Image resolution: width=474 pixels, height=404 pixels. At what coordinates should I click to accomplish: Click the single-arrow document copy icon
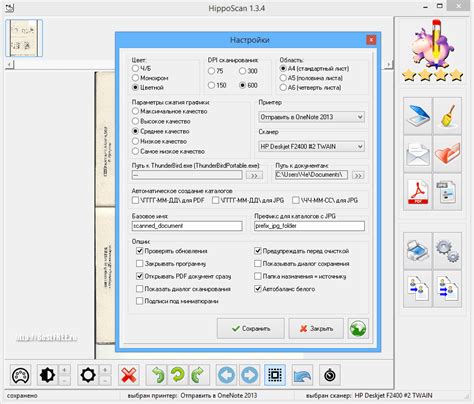[x=418, y=289]
